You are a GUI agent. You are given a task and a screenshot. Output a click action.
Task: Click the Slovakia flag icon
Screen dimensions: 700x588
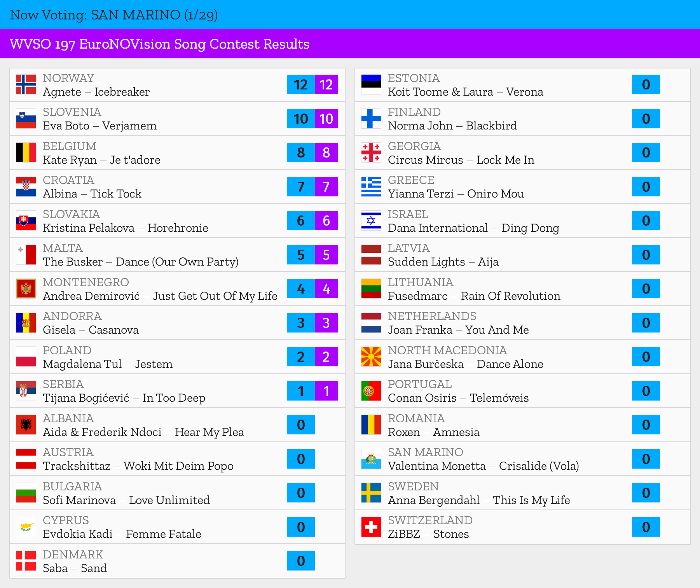tap(26, 220)
